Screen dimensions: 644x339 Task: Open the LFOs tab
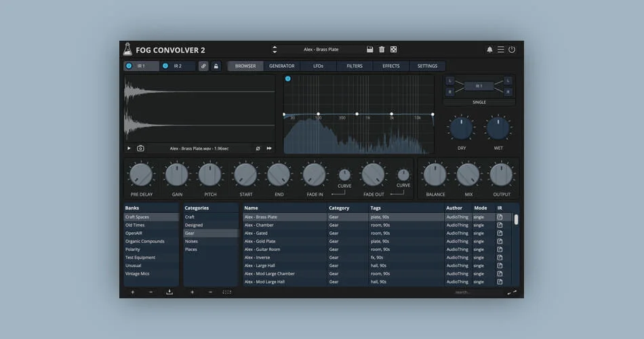(x=319, y=66)
